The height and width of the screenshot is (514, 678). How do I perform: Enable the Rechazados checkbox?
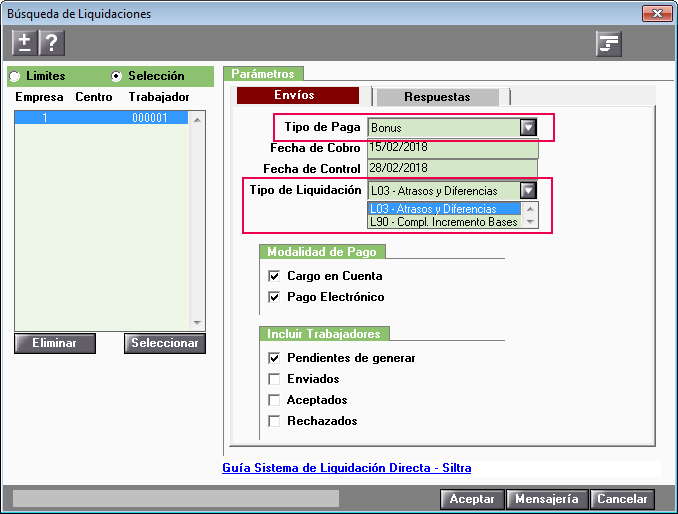274,421
